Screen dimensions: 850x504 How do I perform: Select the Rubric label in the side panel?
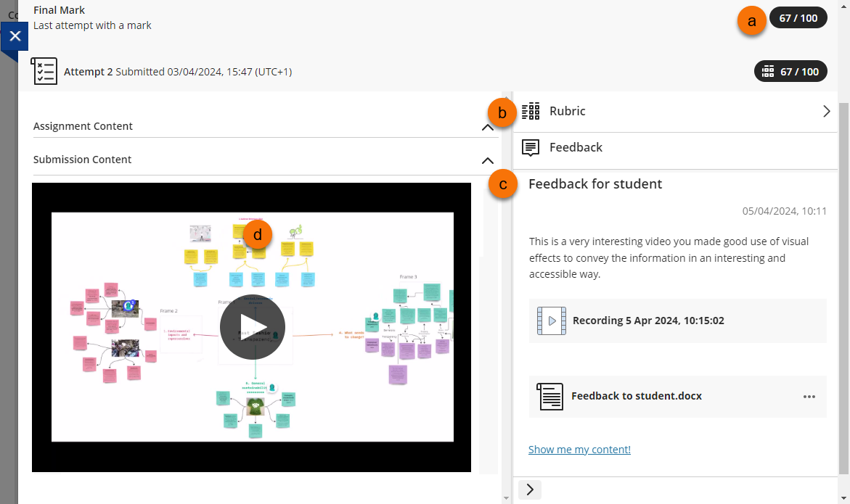point(567,112)
